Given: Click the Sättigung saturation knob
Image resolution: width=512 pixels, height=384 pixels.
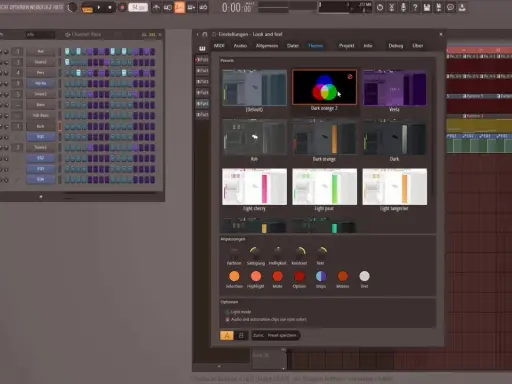Looking at the screenshot, I should (255, 252).
